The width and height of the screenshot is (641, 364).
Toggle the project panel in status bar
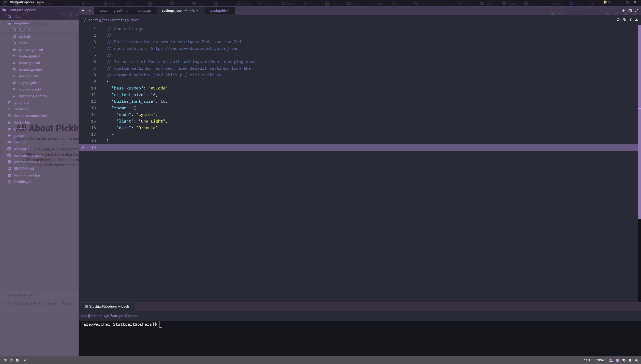(x=5, y=360)
